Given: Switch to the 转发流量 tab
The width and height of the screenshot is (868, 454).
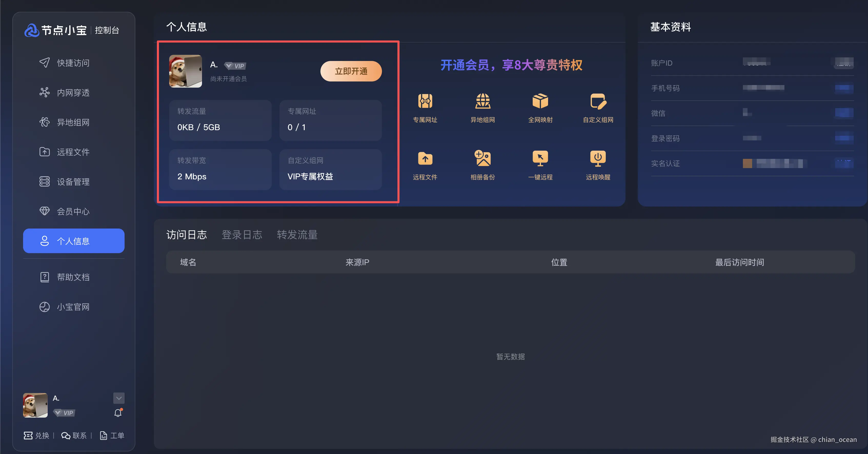Looking at the screenshot, I should [297, 235].
